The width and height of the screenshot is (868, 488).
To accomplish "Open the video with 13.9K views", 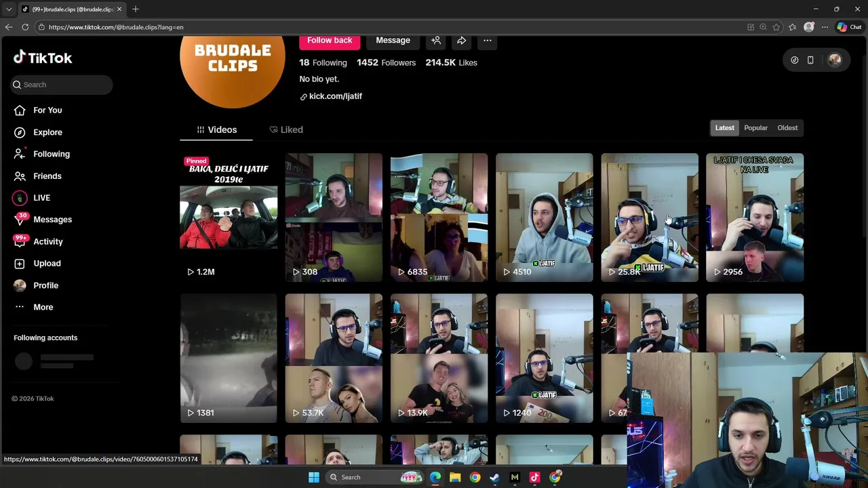I will [439, 358].
